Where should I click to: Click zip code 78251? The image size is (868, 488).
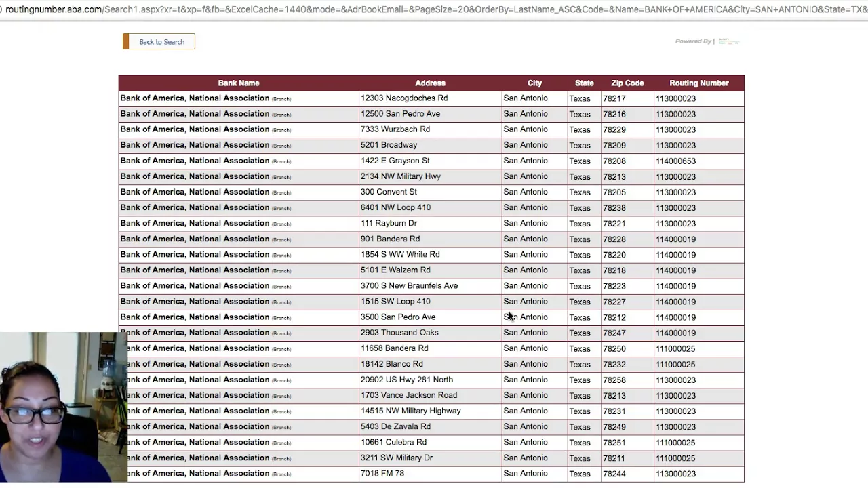(x=614, y=443)
